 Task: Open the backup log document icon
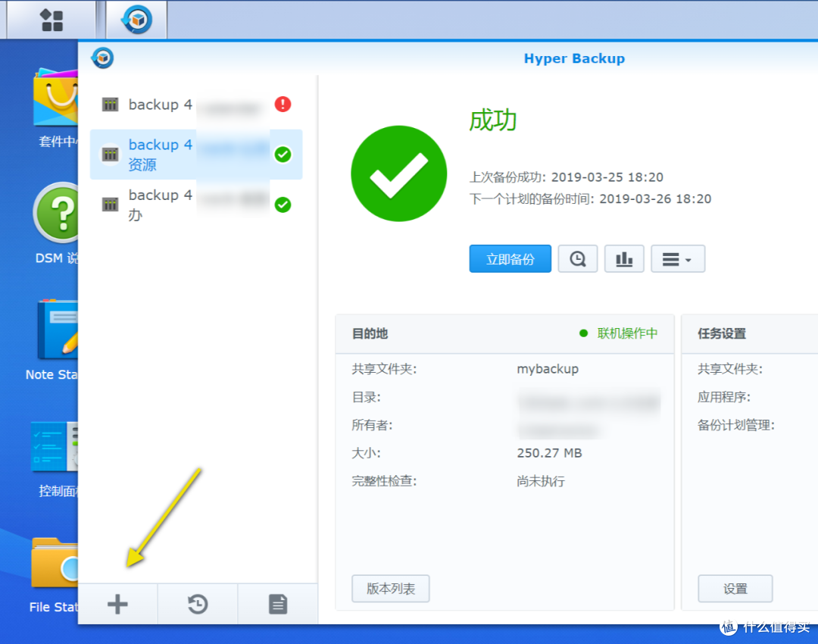[x=278, y=605]
